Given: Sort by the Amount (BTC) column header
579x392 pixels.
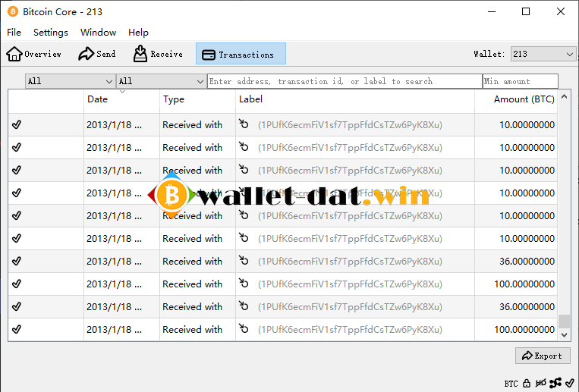Looking at the screenshot, I should (x=516, y=99).
